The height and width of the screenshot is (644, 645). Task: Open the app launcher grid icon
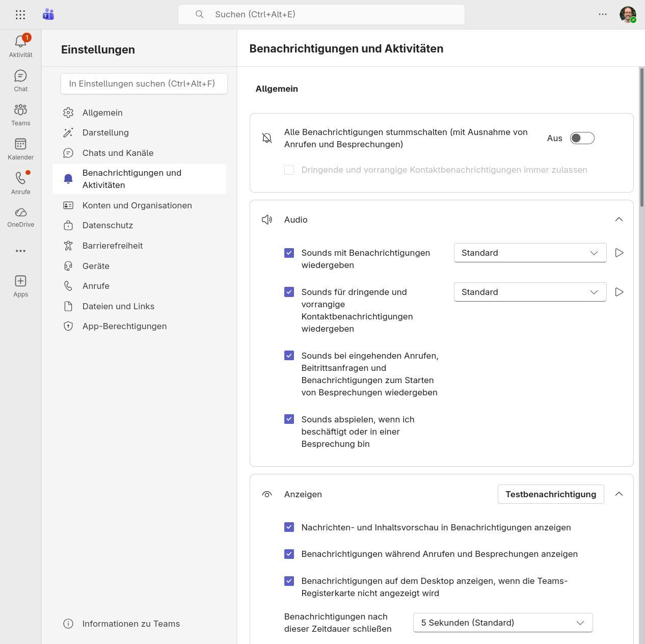click(20, 14)
